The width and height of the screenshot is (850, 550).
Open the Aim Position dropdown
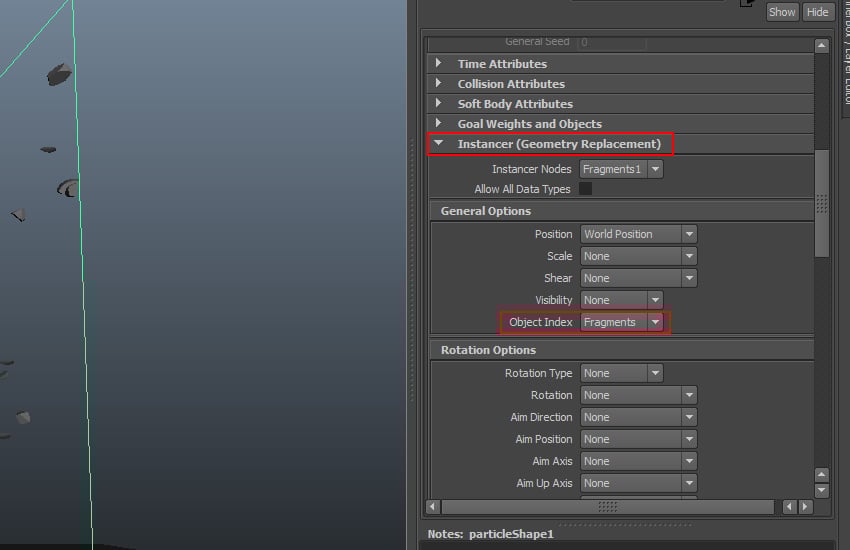coord(639,439)
